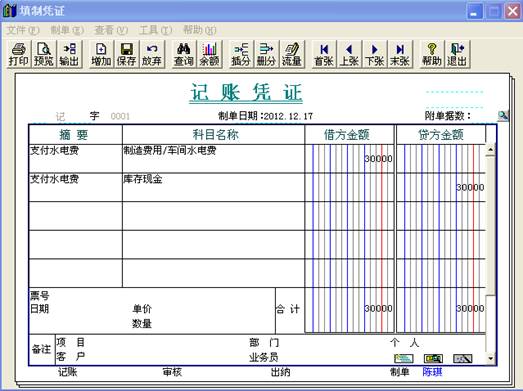Click the 合计 debit total 30000
This screenshot has height=391, width=523.
point(378,308)
